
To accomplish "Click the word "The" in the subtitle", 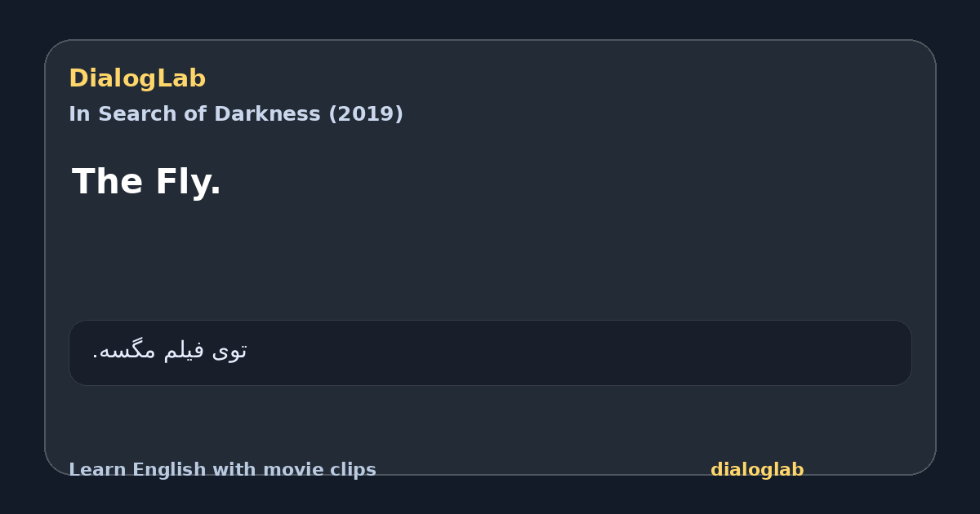I will click(109, 181).
